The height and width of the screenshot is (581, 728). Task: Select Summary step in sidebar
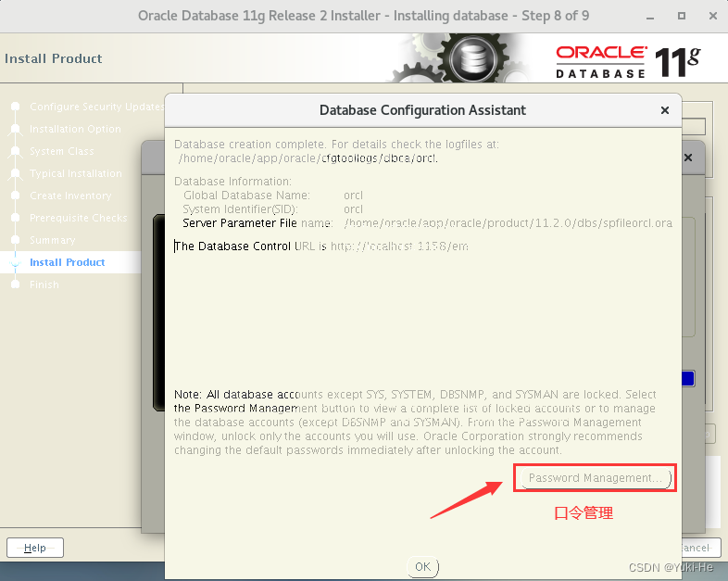(x=53, y=240)
